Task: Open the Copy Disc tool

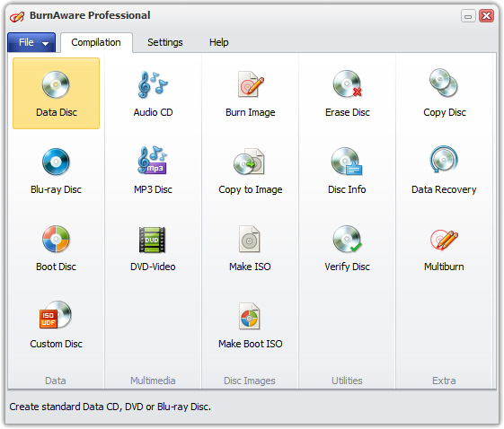Action: tap(444, 93)
